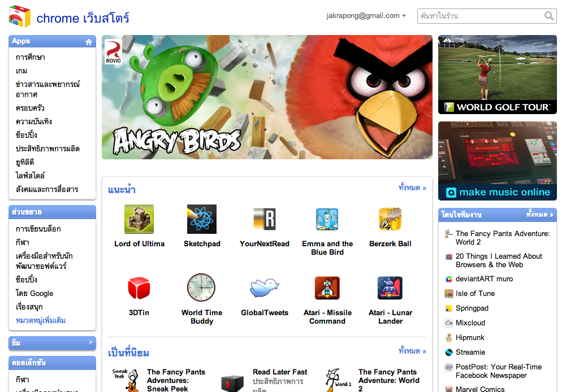Open the GlobalTweets bird icon

click(x=264, y=288)
